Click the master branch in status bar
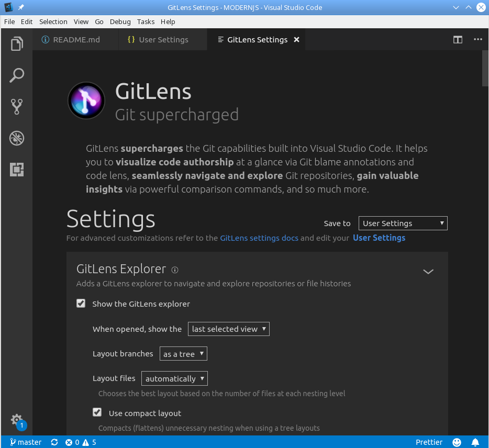Image resolution: width=489 pixels, height=448 pixels. 26,442
